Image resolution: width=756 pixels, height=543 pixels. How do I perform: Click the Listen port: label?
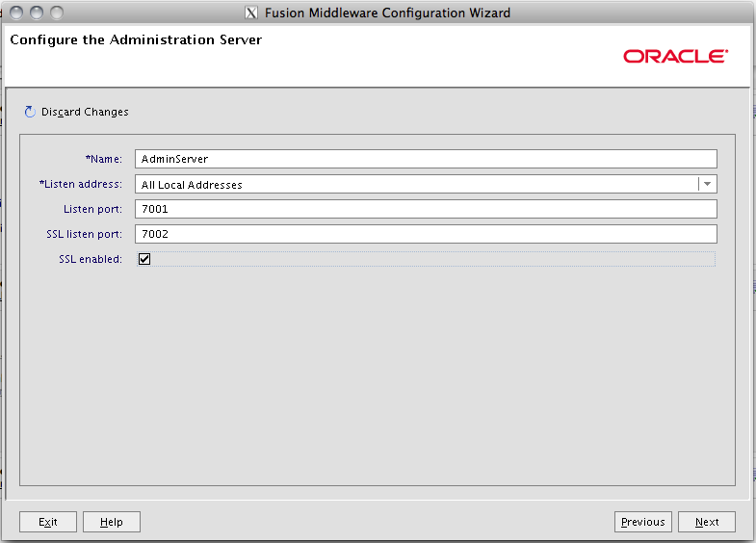(x=92, y=209)
